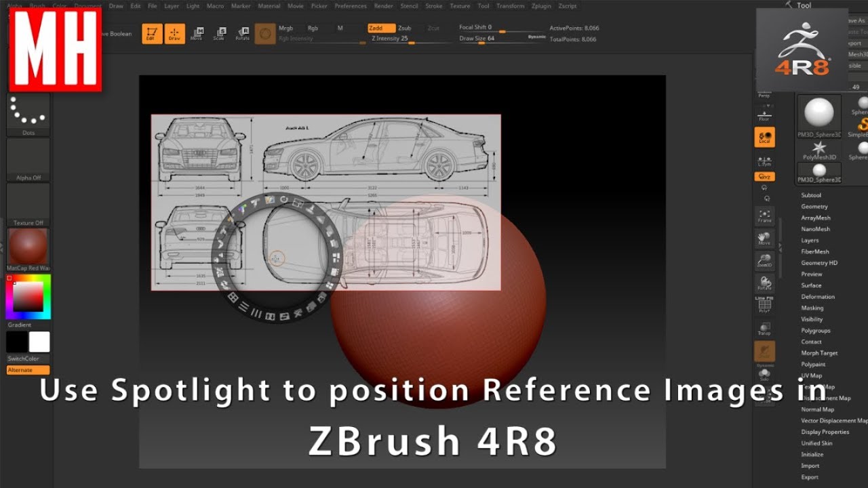Expand the ArrayMesh sub-palette
The width and height of the screenshot is (868, 488).
click(816, 218)
